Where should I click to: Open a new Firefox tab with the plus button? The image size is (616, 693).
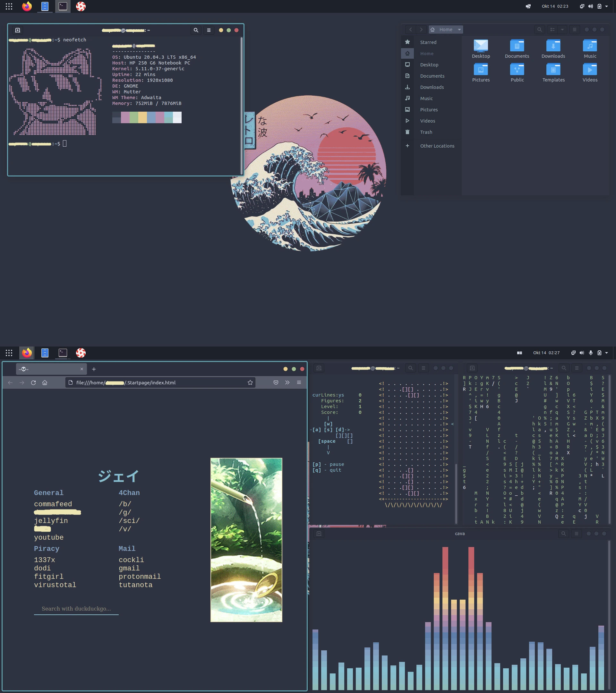94,369
